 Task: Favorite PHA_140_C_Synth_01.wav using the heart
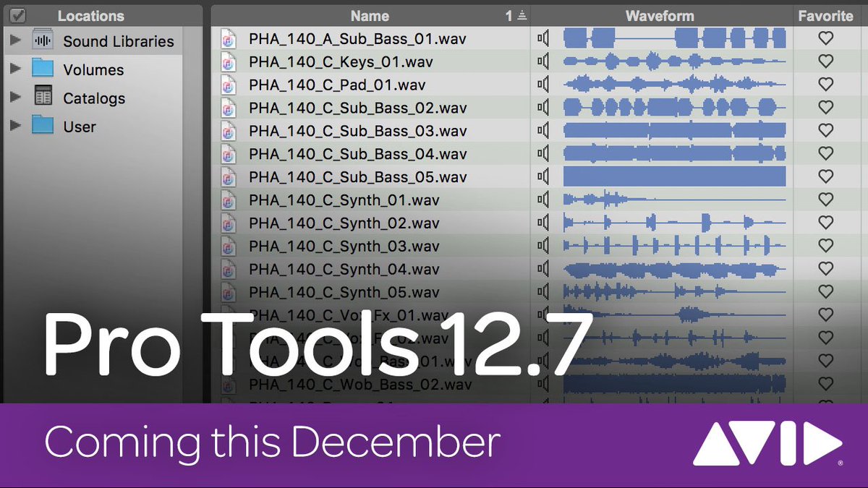(825, 200)
